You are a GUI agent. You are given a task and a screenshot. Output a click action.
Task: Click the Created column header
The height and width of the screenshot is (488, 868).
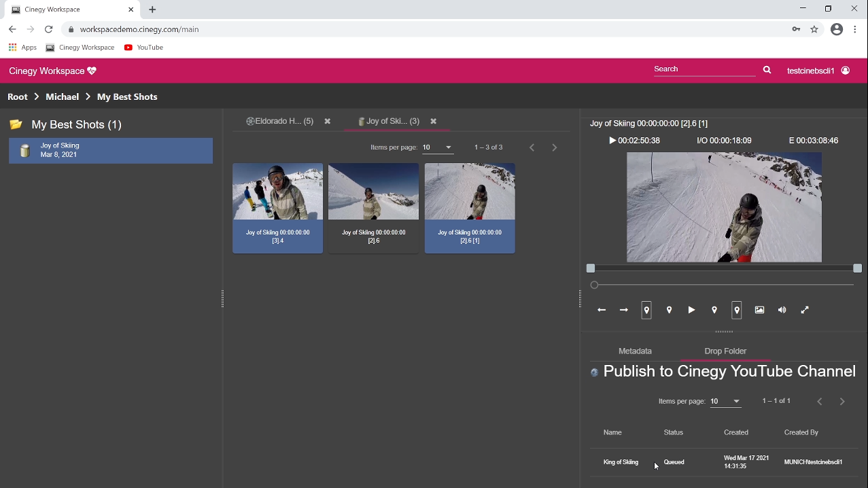(736, 432)
